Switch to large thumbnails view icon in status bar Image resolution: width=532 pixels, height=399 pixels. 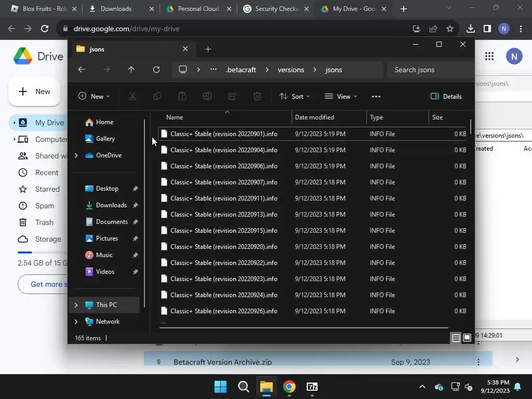click(467, 338)
